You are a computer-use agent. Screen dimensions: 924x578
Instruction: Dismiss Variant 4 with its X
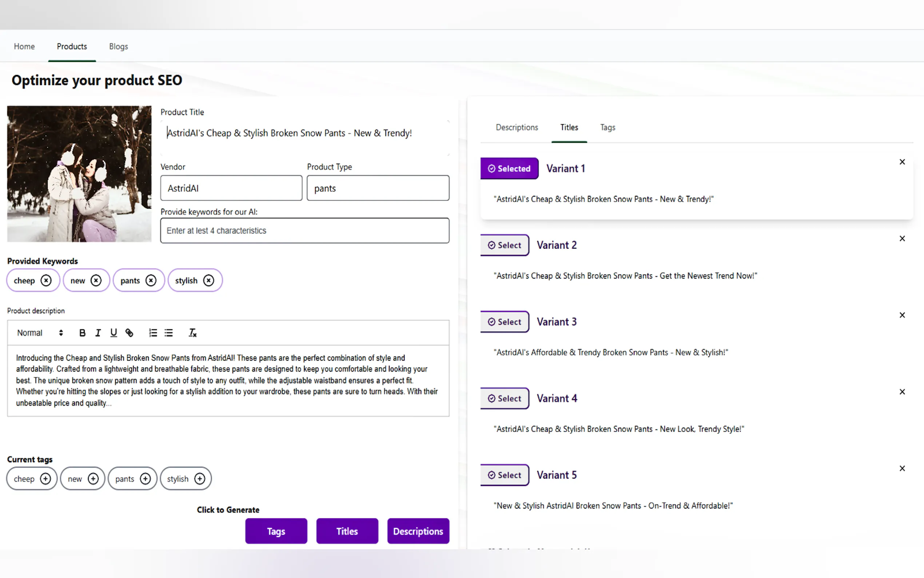tap(902, 391)
